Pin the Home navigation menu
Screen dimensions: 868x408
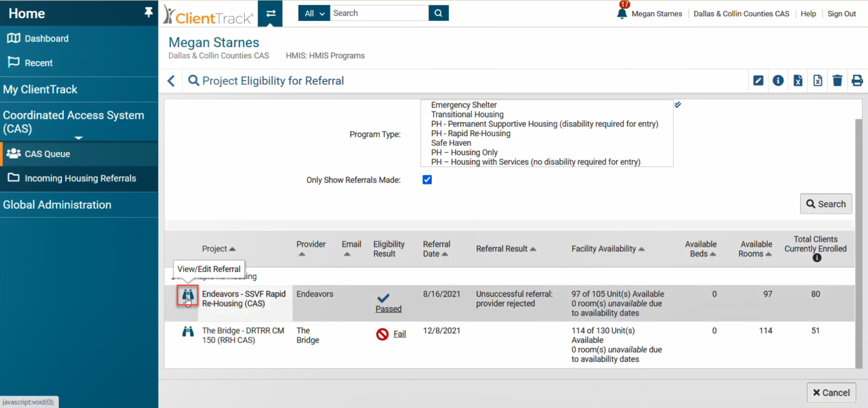[148, 13]
